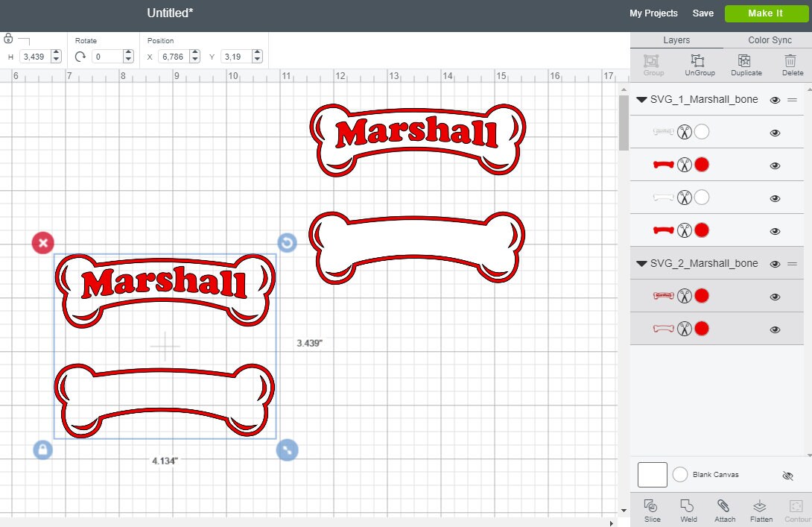This screenshot has width=812, height=527.
Task: Switch to the Color Sync tab
Action: [770, 40]
